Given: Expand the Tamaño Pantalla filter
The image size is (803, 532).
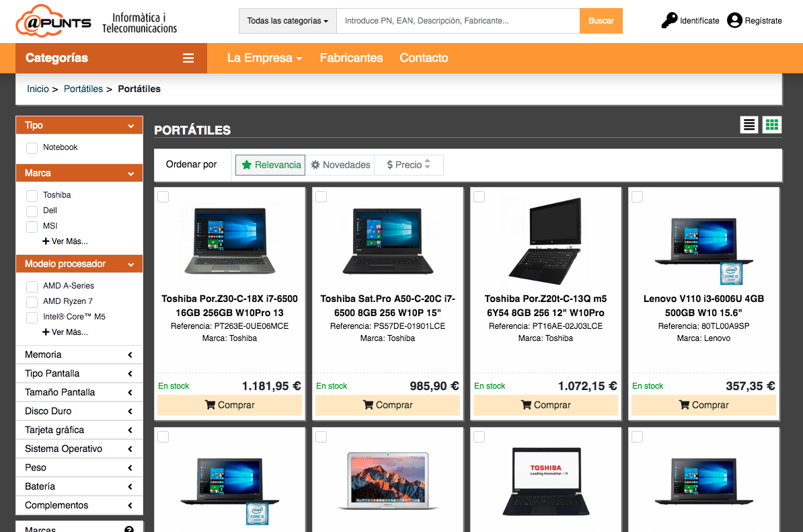Looking at the screenshot, I should pyautogui.click(x=79, y=392).
